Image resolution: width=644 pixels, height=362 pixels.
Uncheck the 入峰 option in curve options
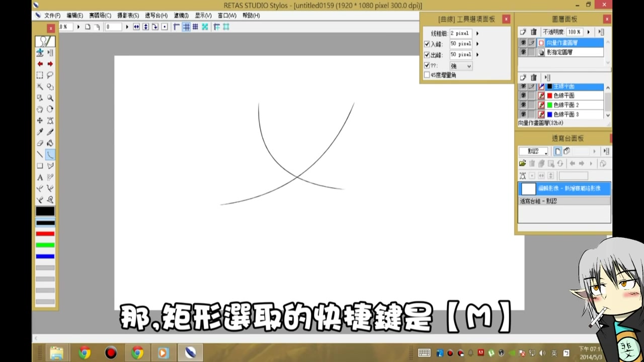click(427, 44)
